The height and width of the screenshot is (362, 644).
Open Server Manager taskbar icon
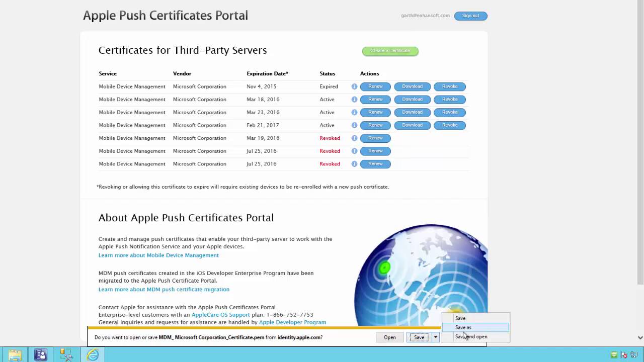(x=41, y=355)
